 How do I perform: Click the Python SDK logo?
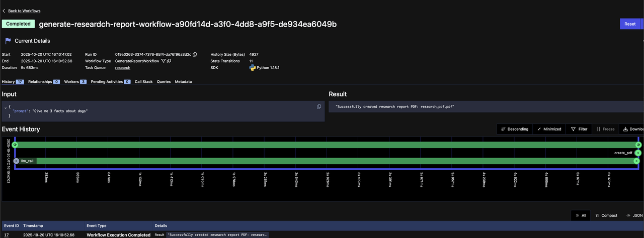253,67
